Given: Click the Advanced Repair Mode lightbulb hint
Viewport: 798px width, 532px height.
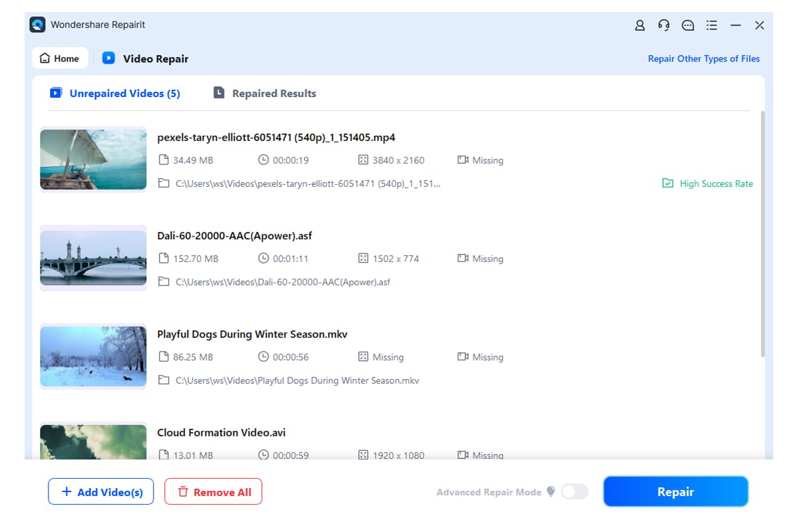Looking at the screenshot, I should tap(551, 491).
